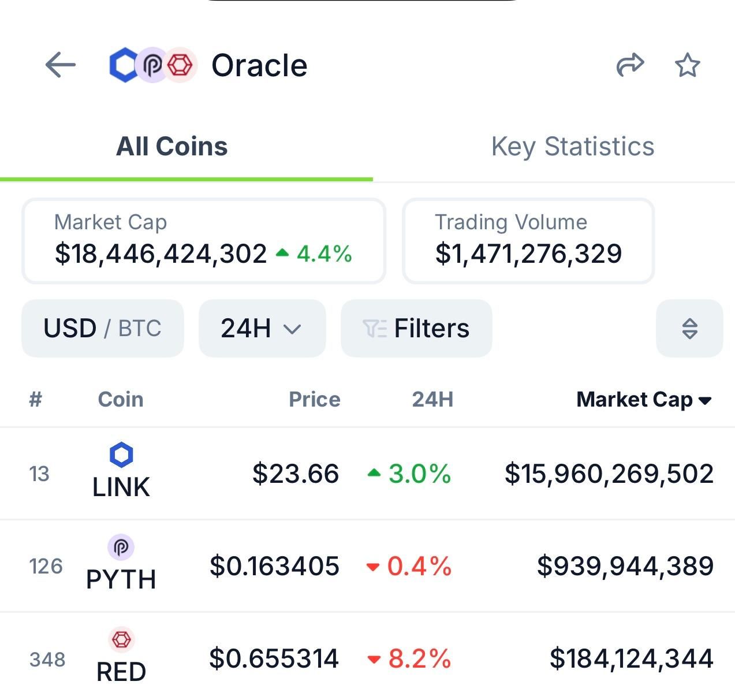735x700 pixels.
Task: Tap the Pyth Network coin logo
Action: tap(121, 547)
